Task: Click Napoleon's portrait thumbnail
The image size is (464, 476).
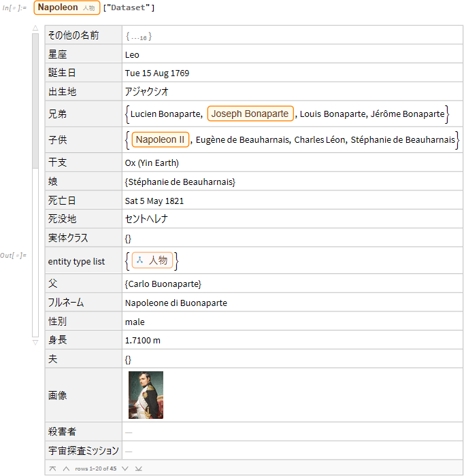Action: 146,394
